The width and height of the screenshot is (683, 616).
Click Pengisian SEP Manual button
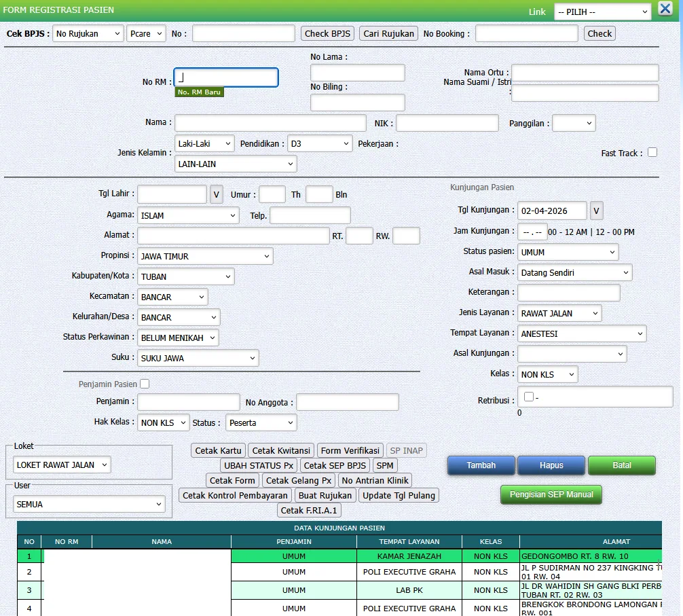551,494
